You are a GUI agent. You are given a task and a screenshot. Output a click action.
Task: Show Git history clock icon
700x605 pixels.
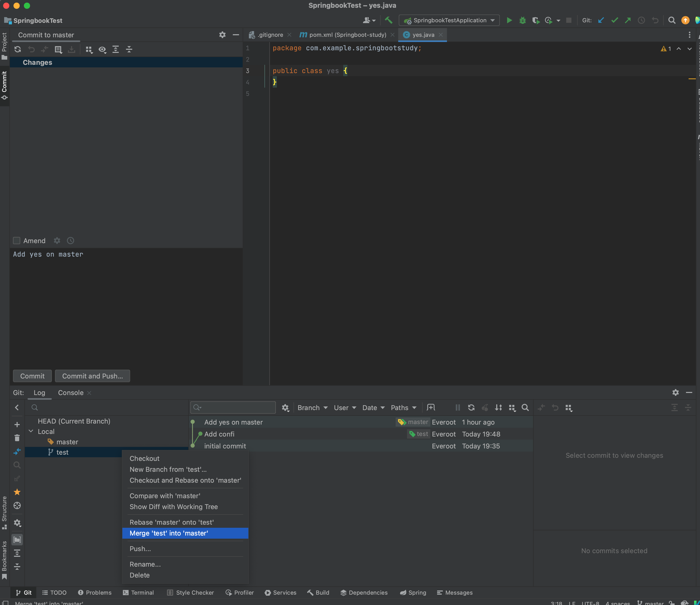click(x=641, y=20)
